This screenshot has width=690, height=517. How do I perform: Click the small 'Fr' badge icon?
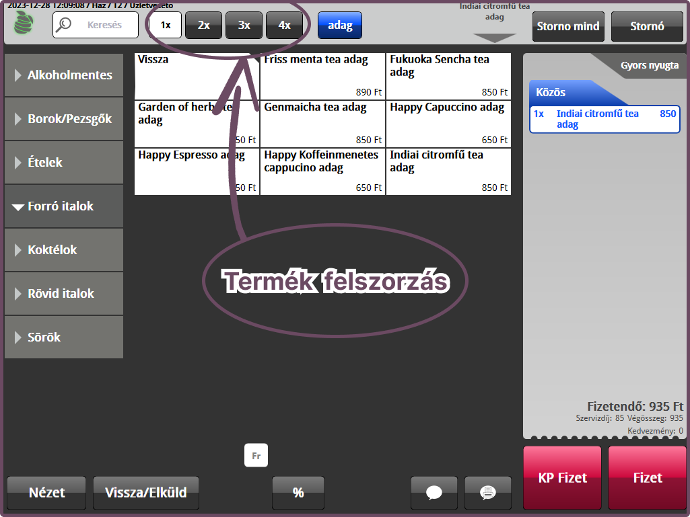click(256, 456)
